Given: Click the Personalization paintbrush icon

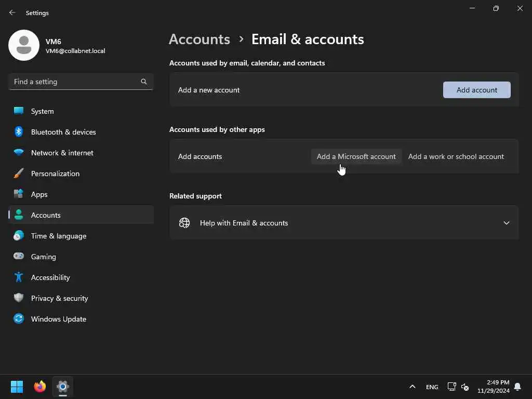Looking at the screenshot, I should pos(19,173).
